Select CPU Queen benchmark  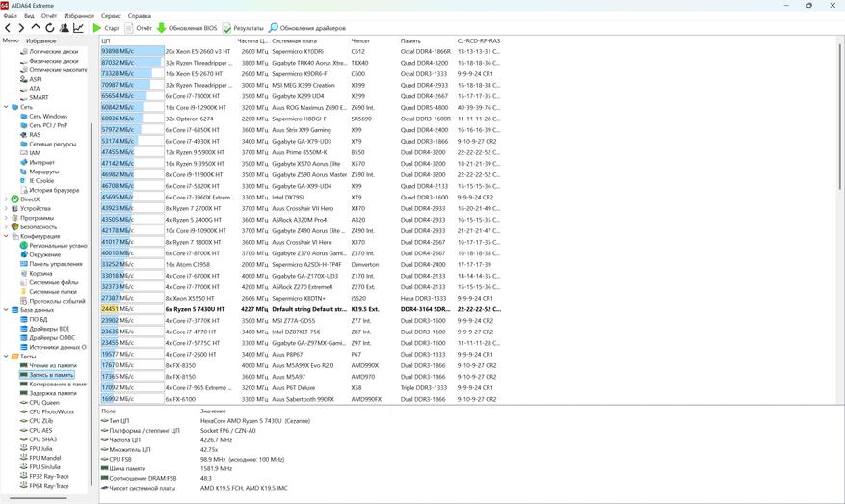[x=40, y=402]
